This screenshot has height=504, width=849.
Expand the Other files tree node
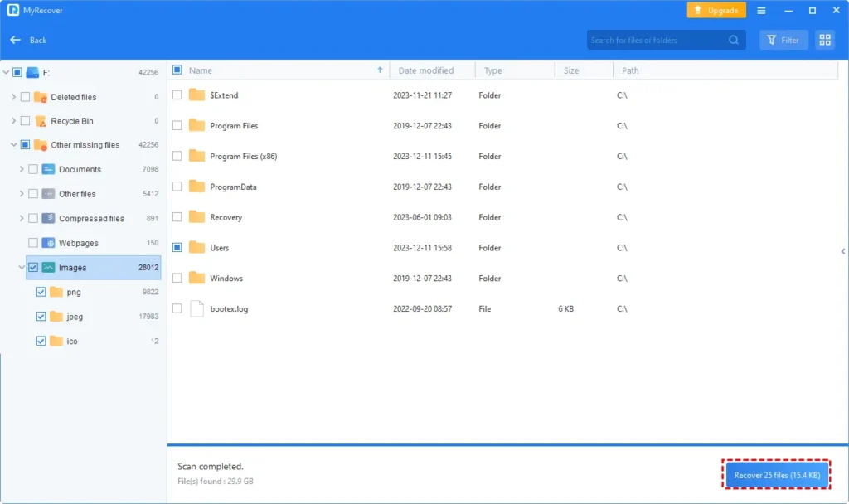click(x=21, y=194)
